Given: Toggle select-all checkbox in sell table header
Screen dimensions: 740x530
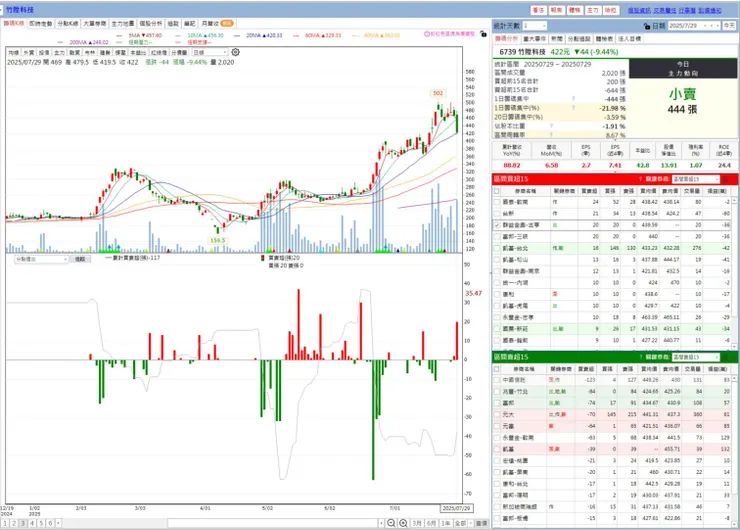Looking at the screenshot, I should [496, 369].
